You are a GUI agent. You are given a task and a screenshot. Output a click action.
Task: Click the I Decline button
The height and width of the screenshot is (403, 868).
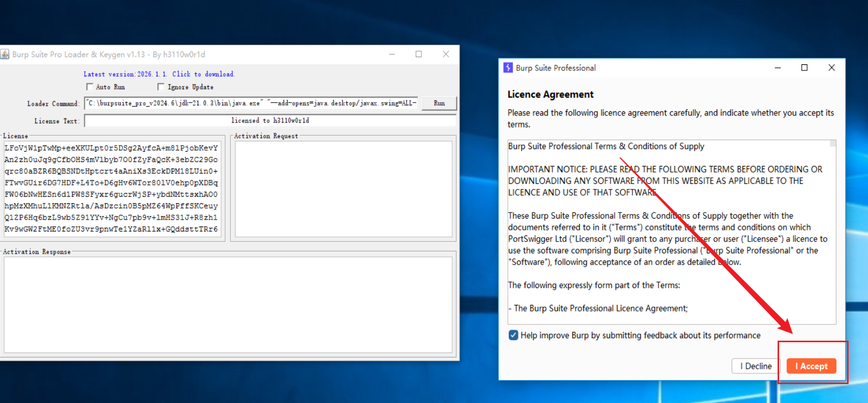click(x=756, y=366)
